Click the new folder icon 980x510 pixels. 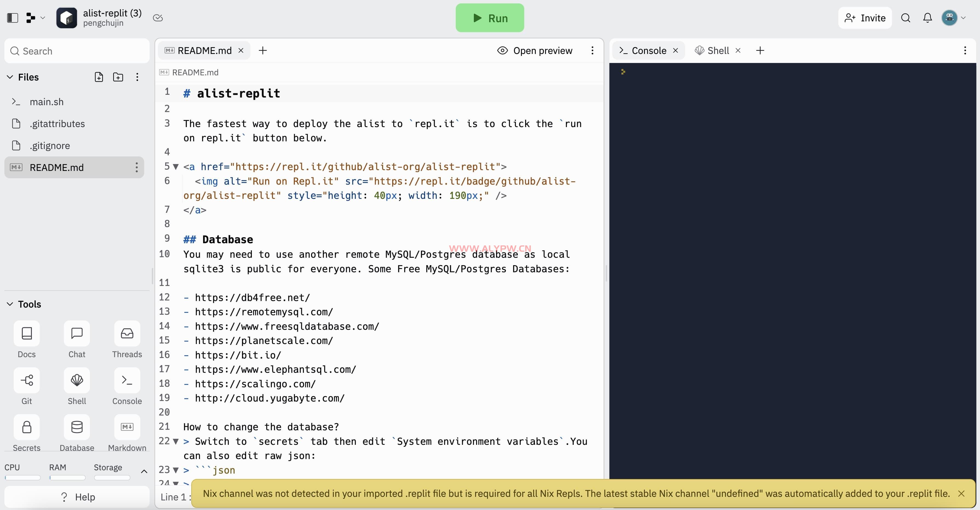point(118,77)
